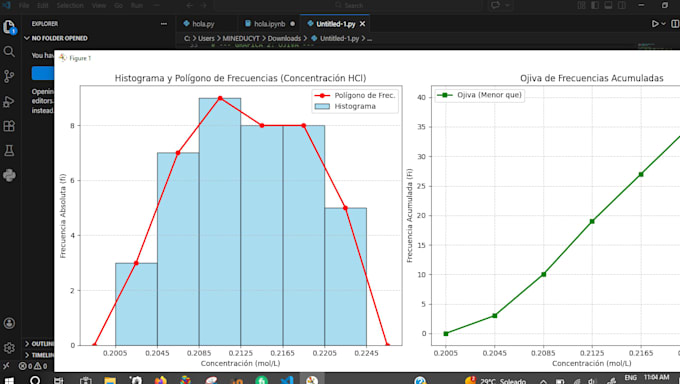Click the remote window indicator in status bar
The height and width of the screenshot is (384, 680).
(x=6, y=366)
